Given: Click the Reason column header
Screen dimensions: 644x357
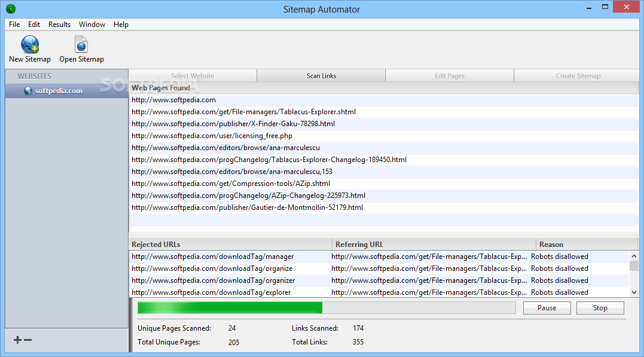Looking at the screenshot, I should [587, 244].
